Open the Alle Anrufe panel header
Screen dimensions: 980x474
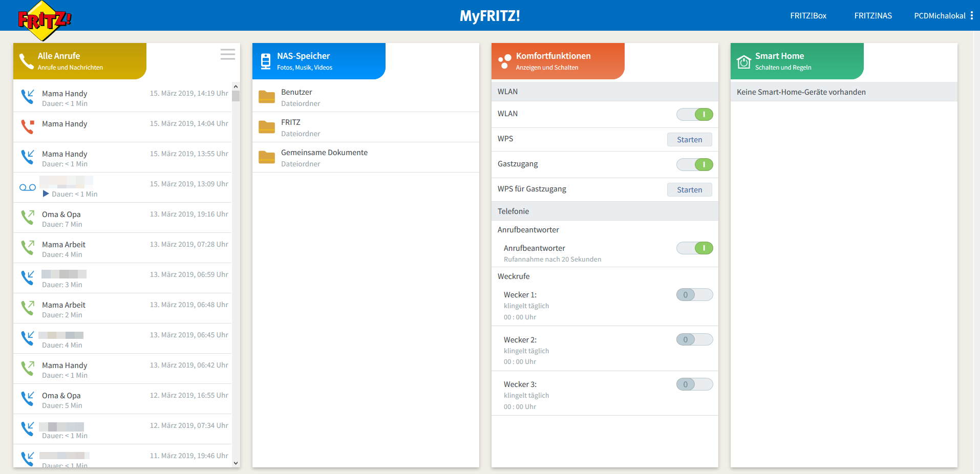[80, 61]
